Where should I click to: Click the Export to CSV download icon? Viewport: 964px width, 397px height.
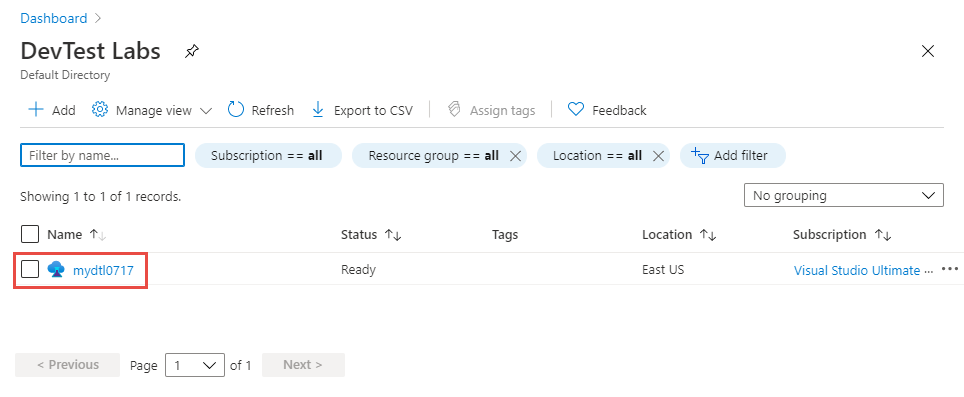pyautogui.click(x=318, y=110)
